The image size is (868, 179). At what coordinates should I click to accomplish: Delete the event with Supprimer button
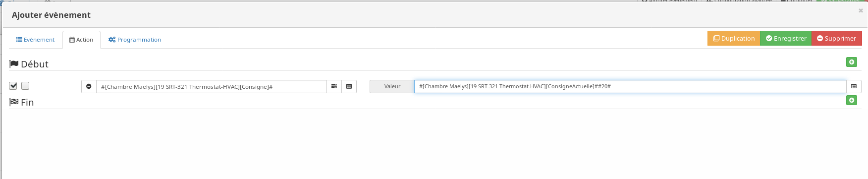(x=836, y=38)
